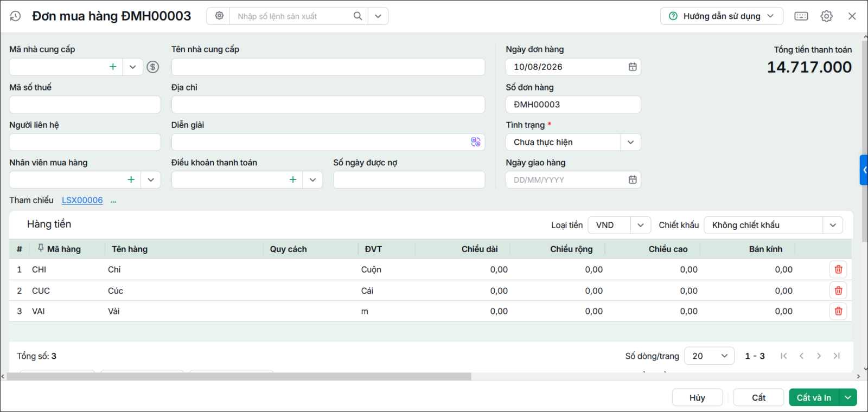Click the ellipsis next to Tham chiếu
The image size is (868, 412).
tap(113, 201)
